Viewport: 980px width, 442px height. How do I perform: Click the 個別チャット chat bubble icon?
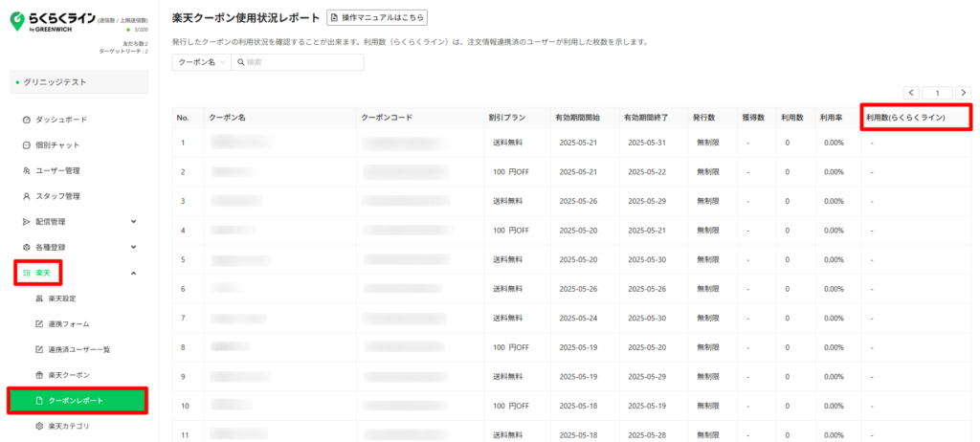(x=26, y=145)
